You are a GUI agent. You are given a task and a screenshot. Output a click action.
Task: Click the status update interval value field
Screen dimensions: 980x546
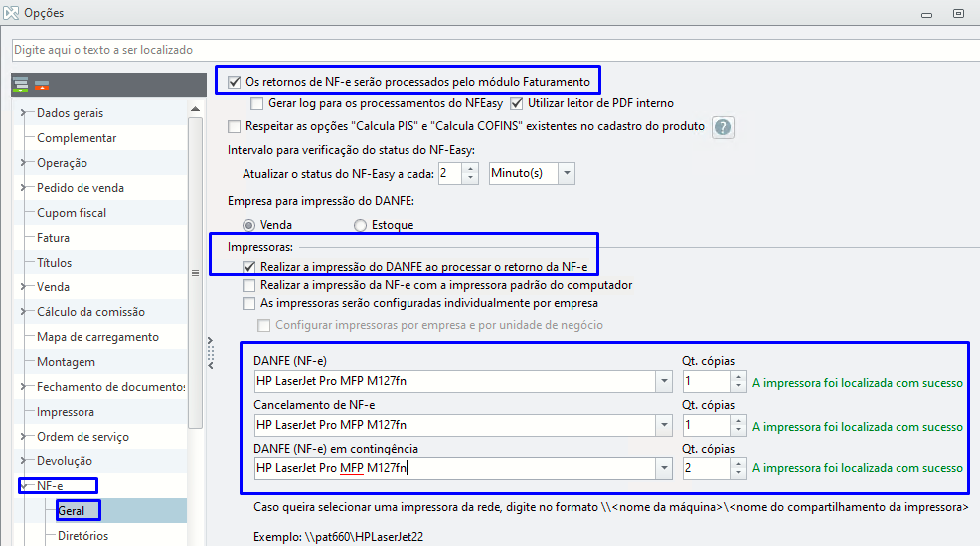click(450, 173)
